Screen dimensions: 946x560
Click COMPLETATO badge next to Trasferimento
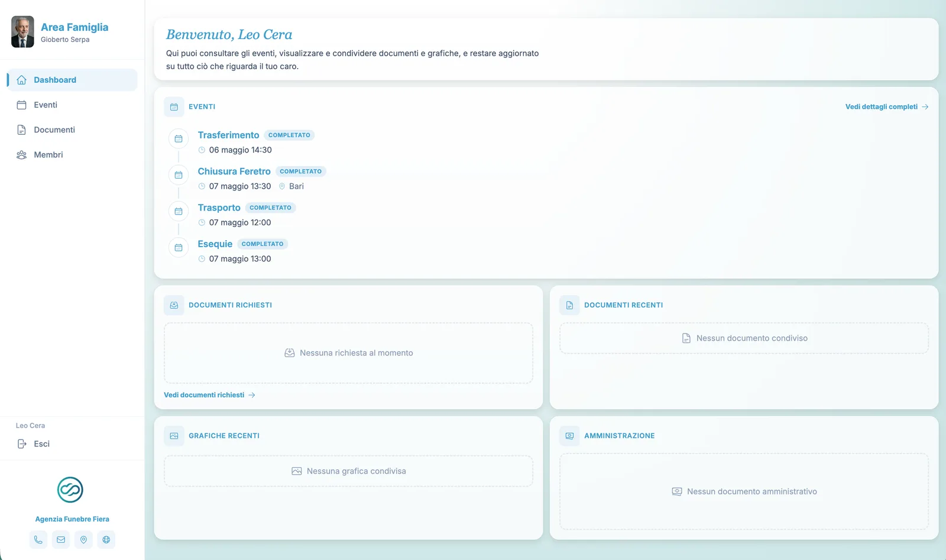[289, 135]
